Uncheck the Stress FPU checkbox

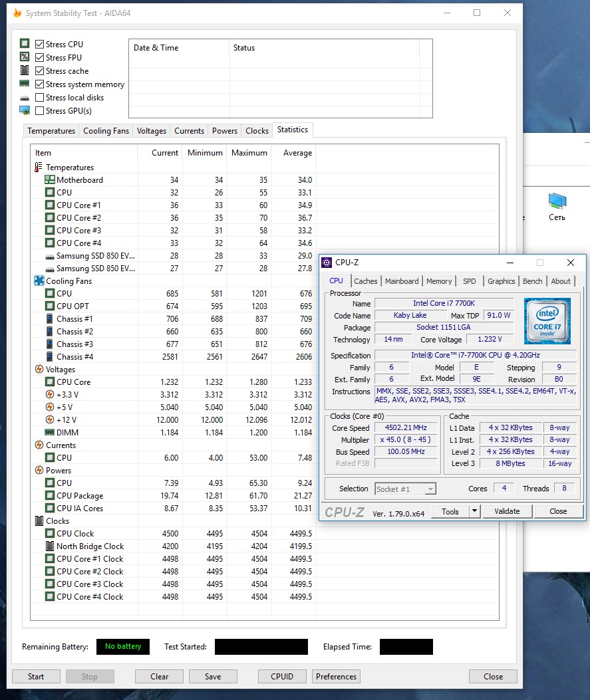39,58
